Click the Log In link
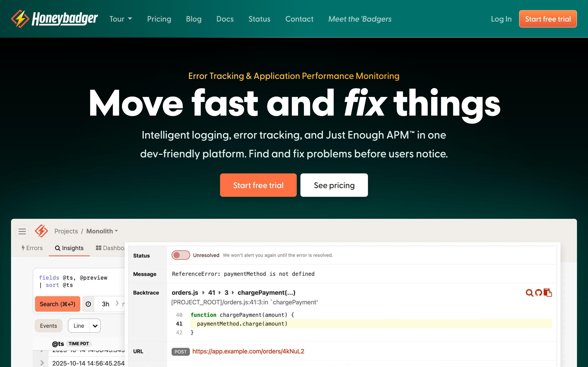This screenshot has width=588, height=367. click(x=501, y=19)
